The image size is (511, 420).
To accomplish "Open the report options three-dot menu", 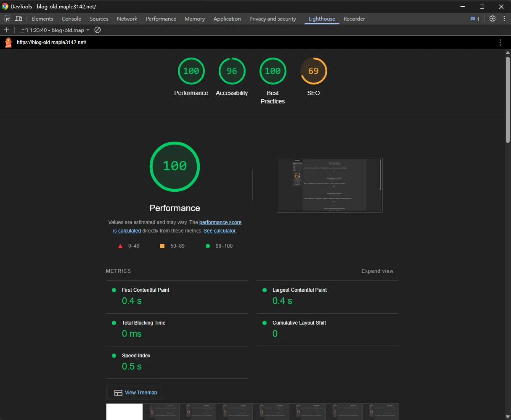I will click(500, 42).
